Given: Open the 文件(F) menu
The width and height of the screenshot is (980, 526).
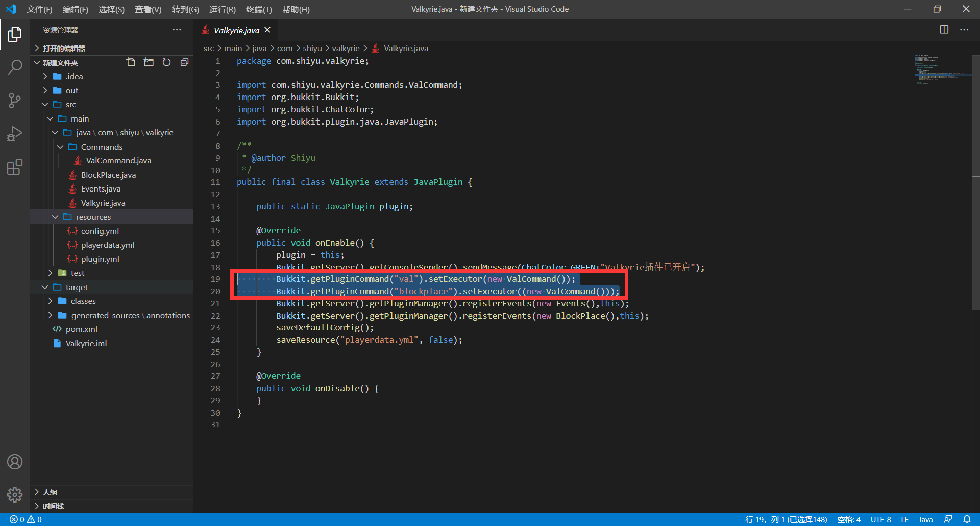Looking at the screenshot, I should point(39,9).
